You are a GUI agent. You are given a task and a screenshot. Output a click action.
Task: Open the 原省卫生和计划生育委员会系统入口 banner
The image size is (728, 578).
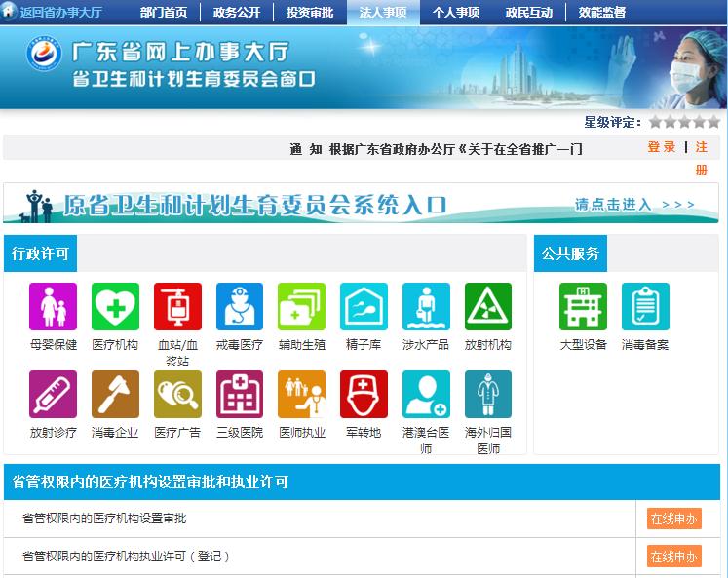(361, 204)
